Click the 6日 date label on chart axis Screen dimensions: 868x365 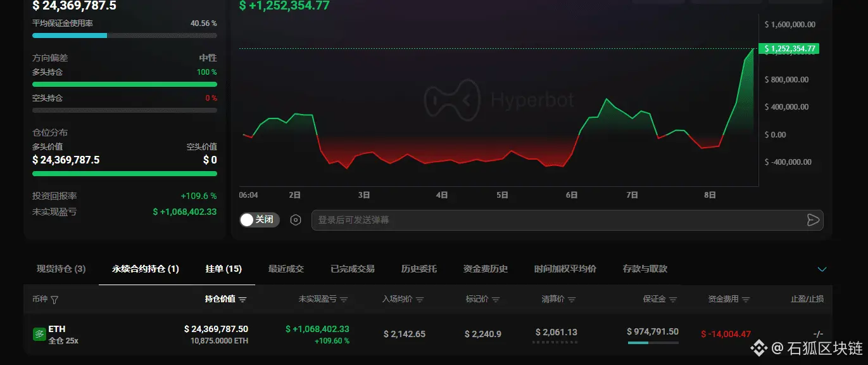[x=571, y=195]
